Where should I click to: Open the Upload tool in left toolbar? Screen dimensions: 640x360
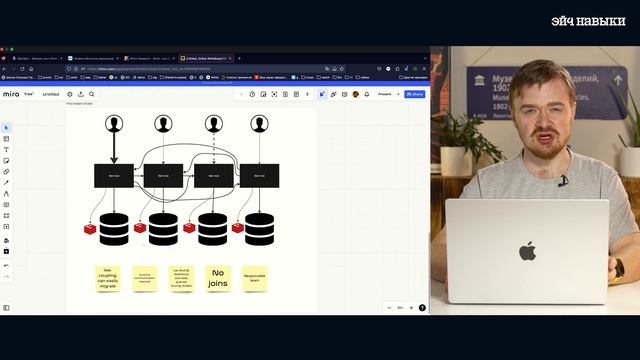coord(6,227)
